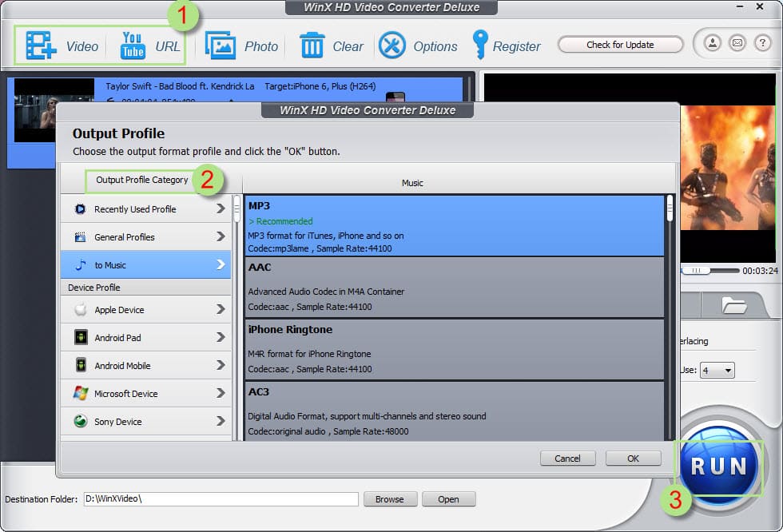Screen dimensions: 783x532
Task: Select General Profiles category label
Action: [125, 237]
